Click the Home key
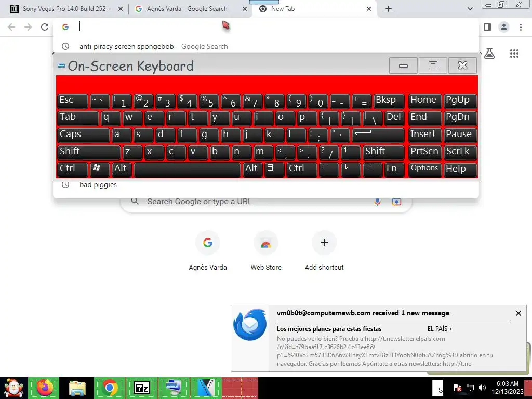532x399 pixels. click(x=425, y=101)
